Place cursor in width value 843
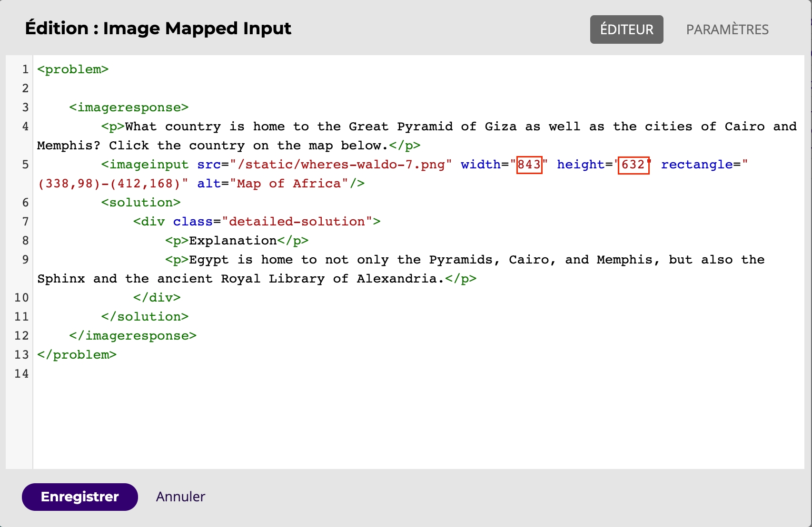 point(529,165)
